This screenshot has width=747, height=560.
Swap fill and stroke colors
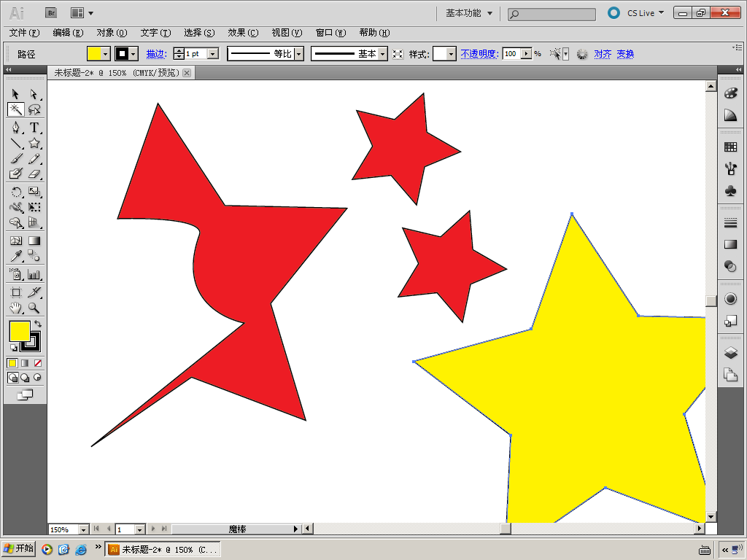coord(38,324)
